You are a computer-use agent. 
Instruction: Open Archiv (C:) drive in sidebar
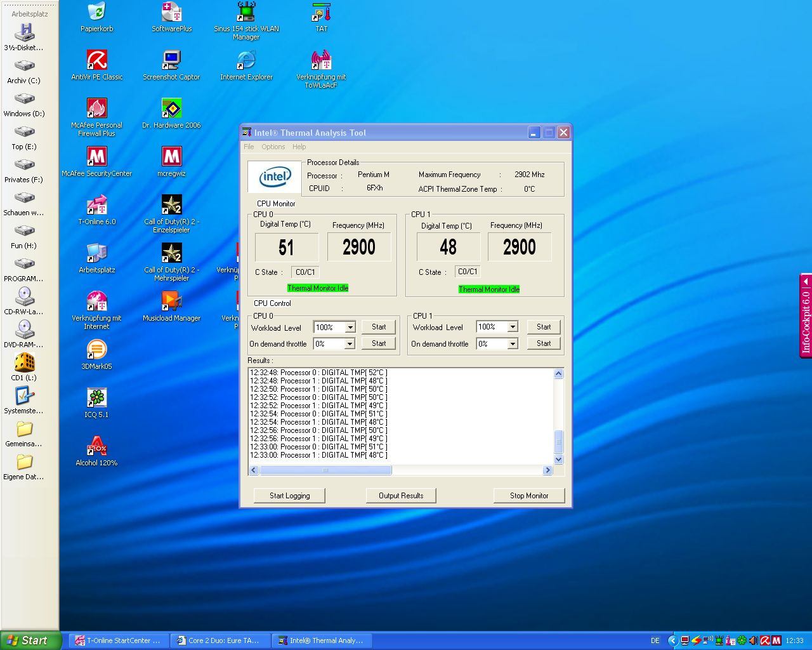(x=24, y=72)
